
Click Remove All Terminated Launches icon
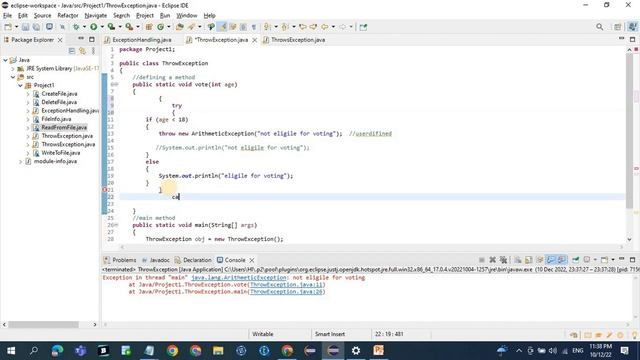tap(504, 260)
